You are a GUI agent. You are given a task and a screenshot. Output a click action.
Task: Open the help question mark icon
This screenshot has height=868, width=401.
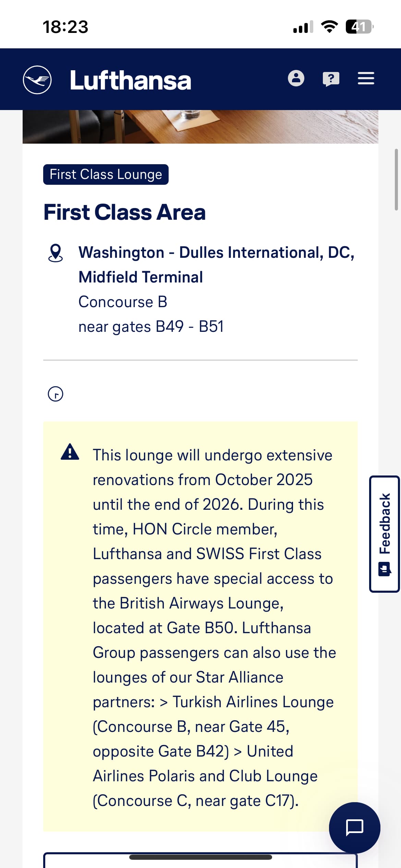tap(331, 79)
